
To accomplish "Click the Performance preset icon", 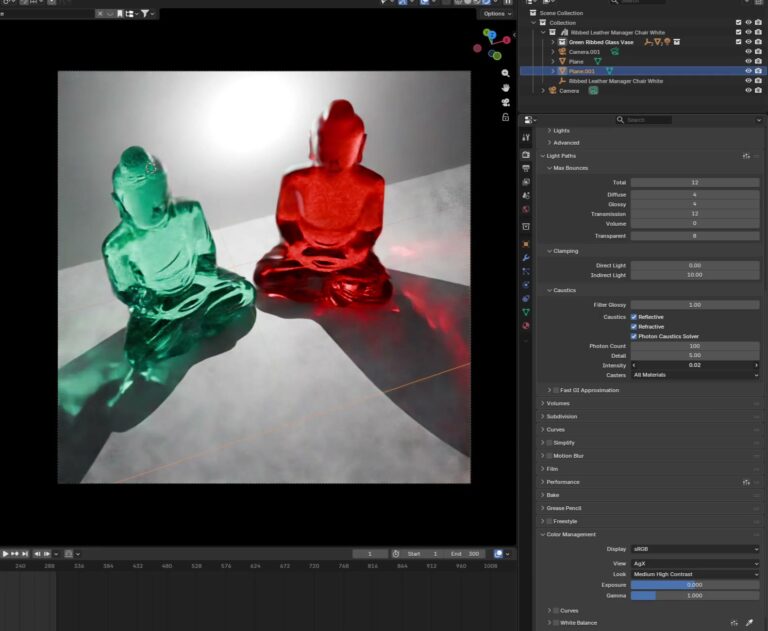I will coord(746,482).
